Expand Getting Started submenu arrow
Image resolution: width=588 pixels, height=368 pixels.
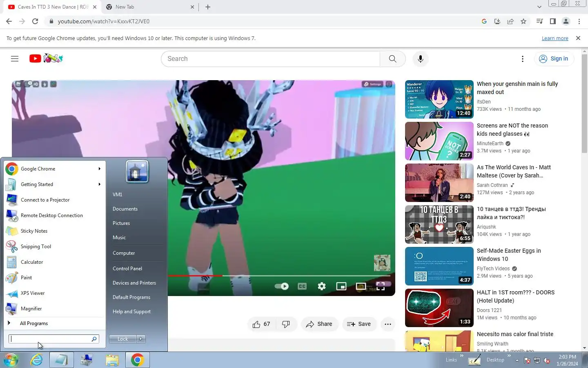click(99, 184)
